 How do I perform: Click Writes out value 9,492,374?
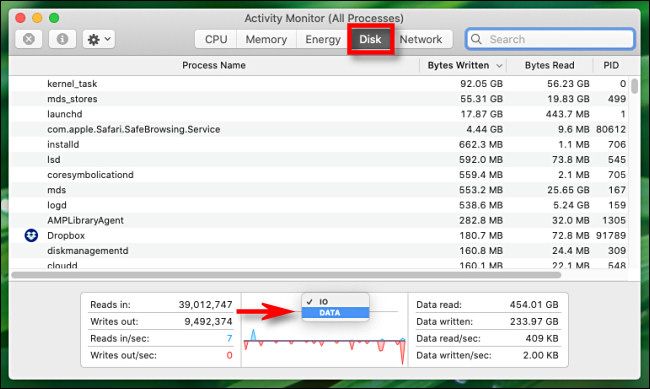pyautogui.click(x=208, y=322)
